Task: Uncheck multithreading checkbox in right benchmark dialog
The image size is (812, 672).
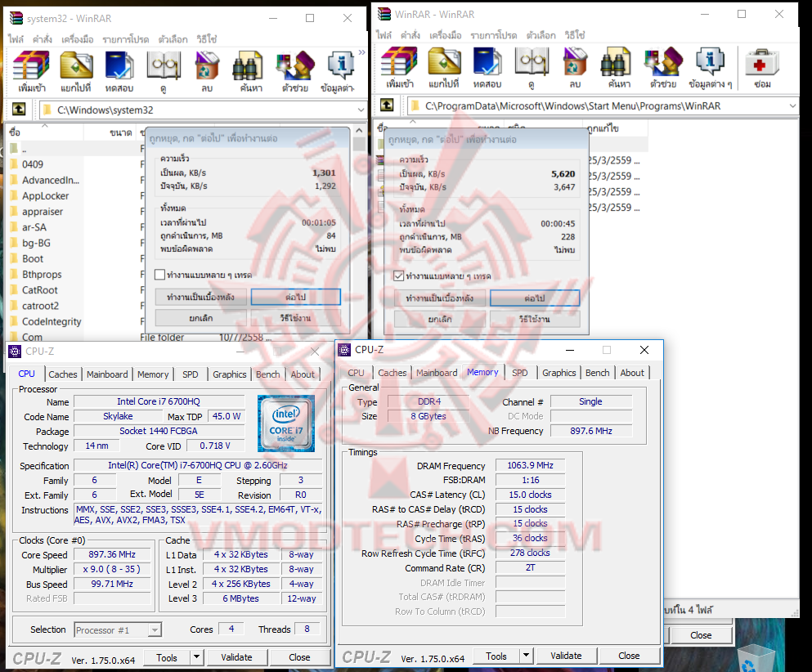Action: pyautogui.click(x=399, y=276)
